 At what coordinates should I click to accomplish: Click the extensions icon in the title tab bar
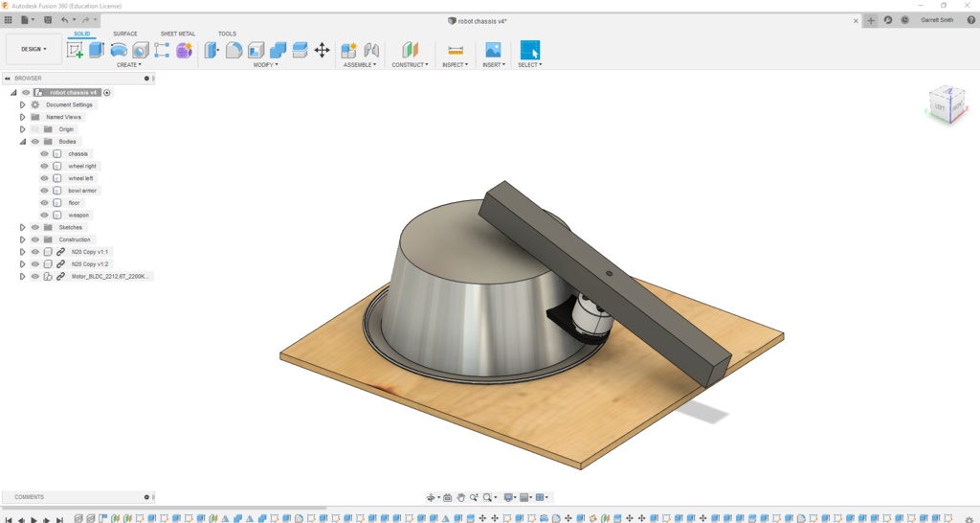click(x=888, y=20)
